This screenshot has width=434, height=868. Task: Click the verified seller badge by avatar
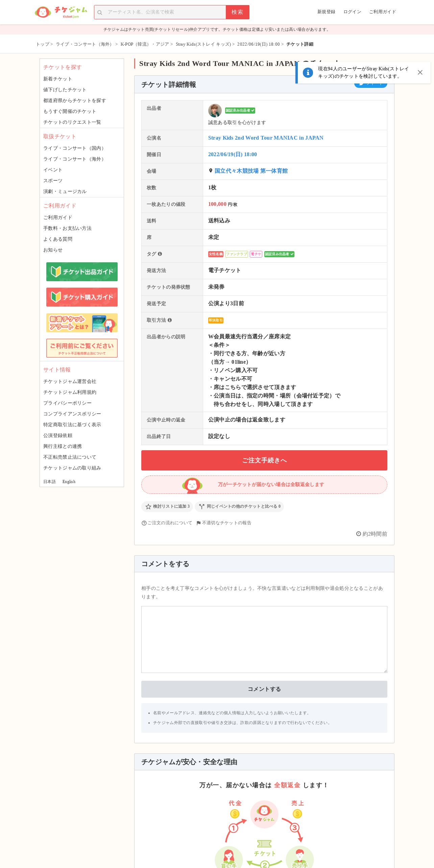(240, 111)
